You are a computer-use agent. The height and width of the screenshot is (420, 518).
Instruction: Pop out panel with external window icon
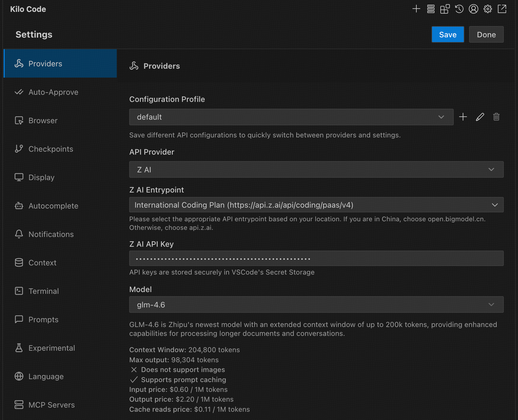click(502, 9)
